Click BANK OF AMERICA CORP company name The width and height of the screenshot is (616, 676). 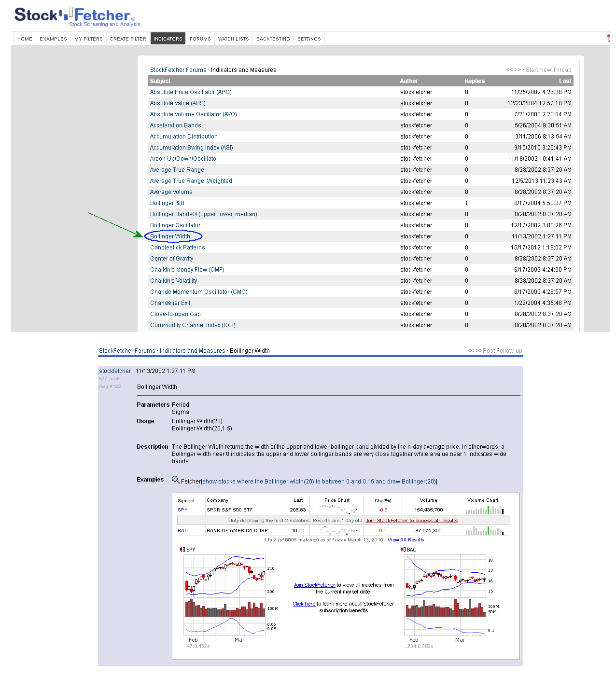[x=237, y=531]
